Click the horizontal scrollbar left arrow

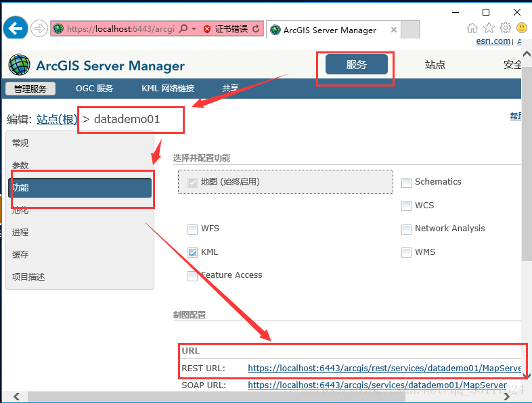pyautogui.click(x=16, y=396)
